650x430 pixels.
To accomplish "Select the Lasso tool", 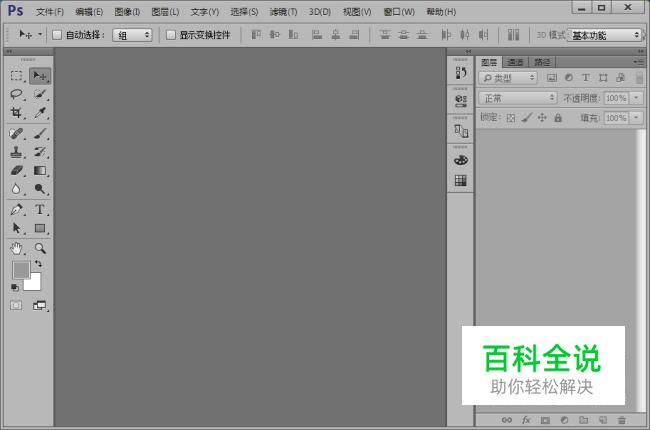I will coord(16,94).
